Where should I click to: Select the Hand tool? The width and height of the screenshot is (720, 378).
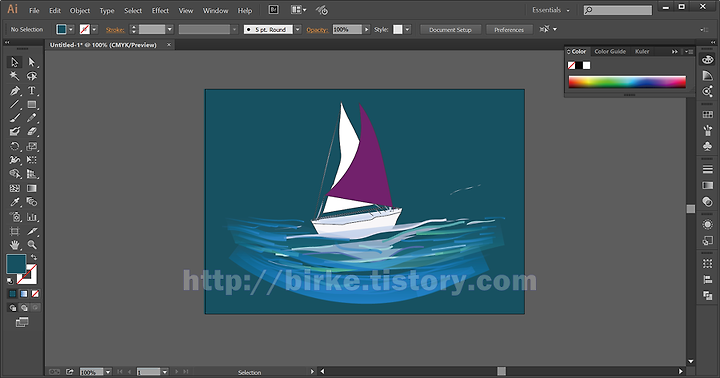(x=15, y=245)
